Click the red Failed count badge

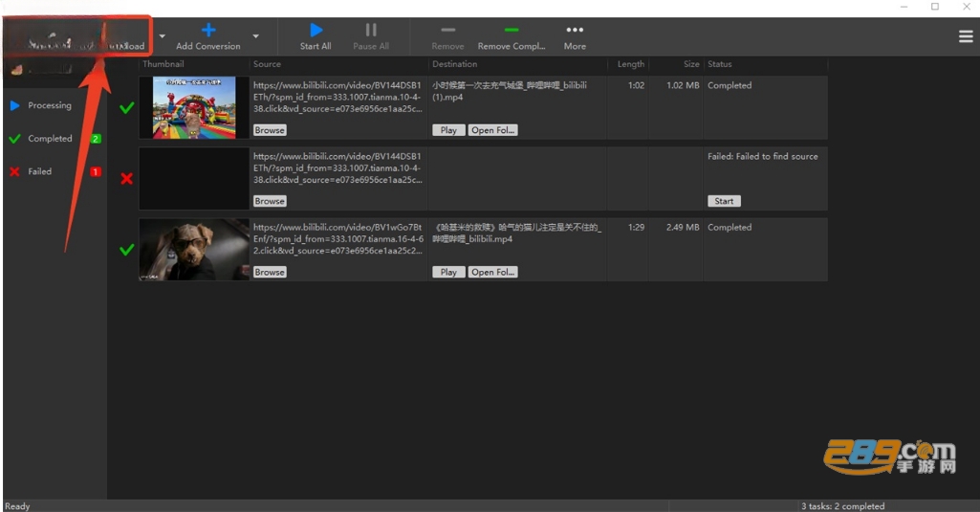96,171
